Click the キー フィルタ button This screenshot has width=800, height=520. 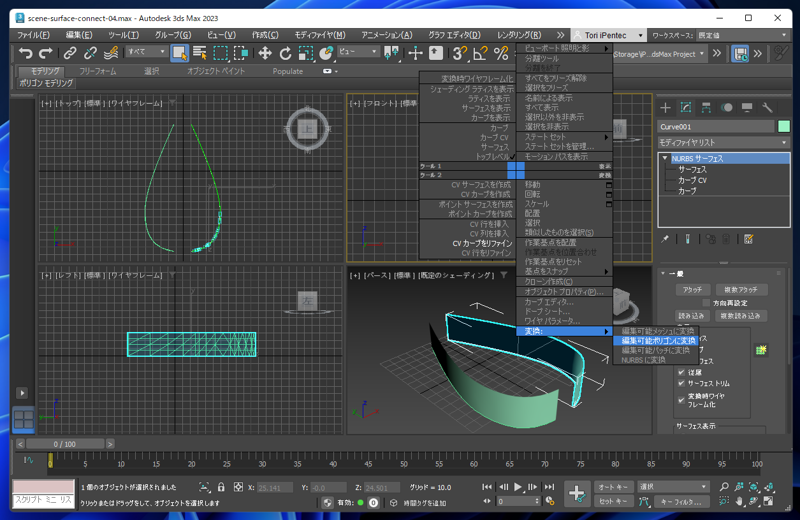(681, 501)
